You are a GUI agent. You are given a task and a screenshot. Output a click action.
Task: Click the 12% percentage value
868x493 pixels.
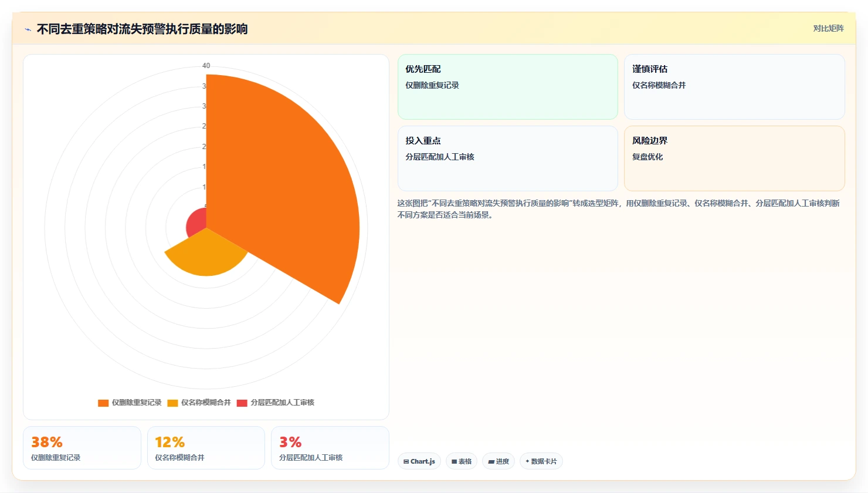click(170, 442)
